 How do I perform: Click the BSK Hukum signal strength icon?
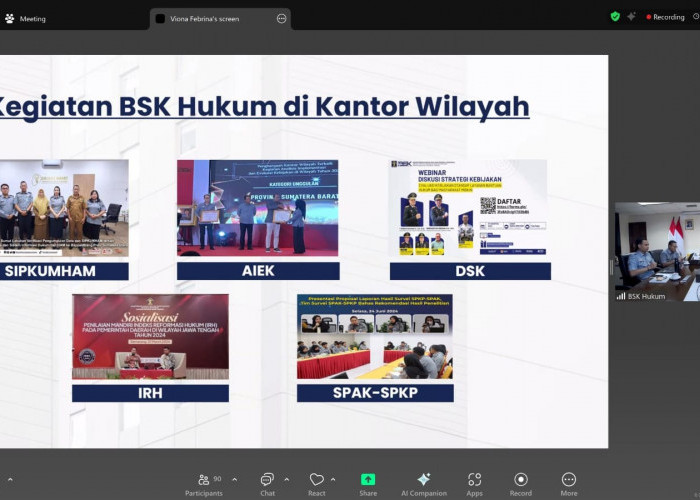621,296
